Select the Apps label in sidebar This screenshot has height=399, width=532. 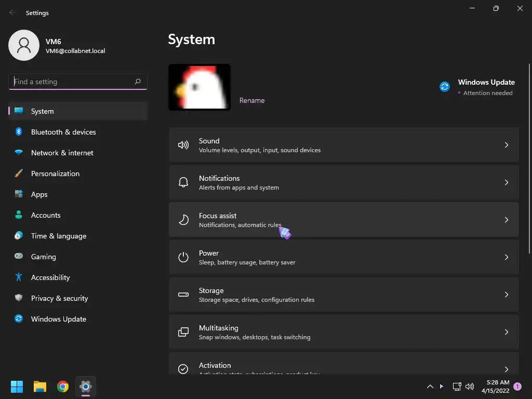[39, 194]
